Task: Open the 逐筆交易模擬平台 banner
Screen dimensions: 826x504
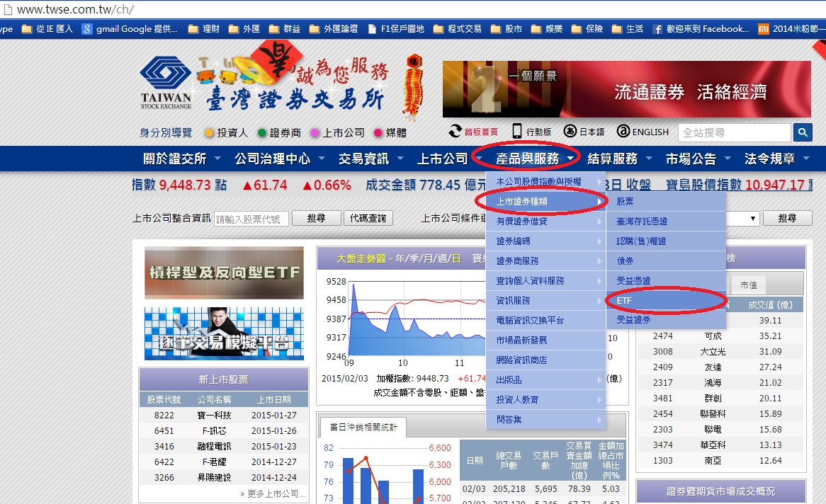Action: [224, 334]
